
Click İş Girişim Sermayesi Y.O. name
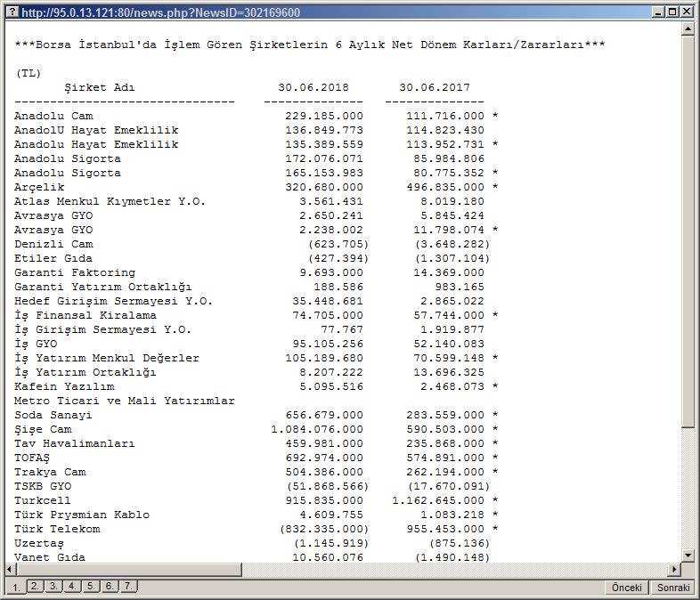click(x=102, y=329)
